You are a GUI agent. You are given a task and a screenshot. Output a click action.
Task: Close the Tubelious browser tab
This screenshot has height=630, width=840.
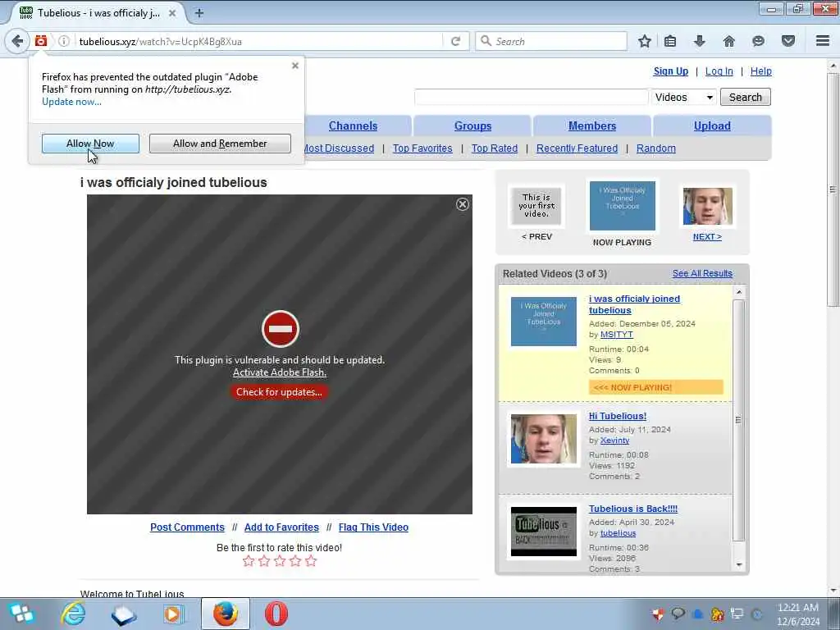(172, 13)
